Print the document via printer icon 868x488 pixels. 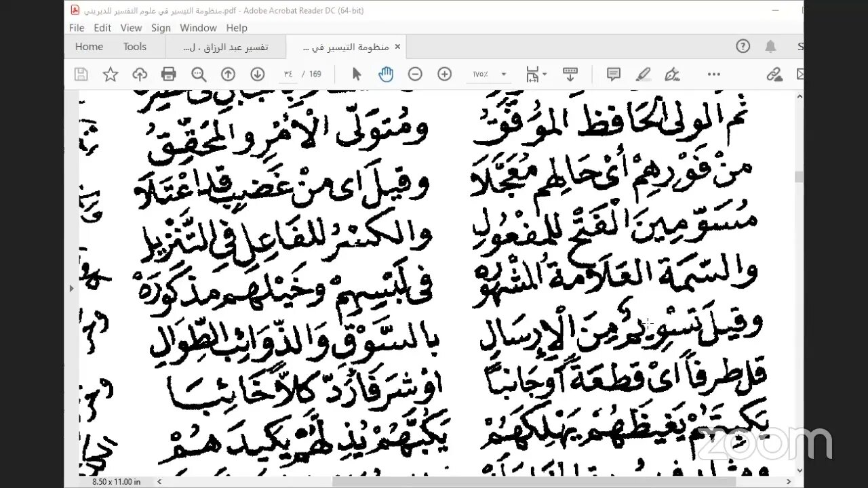coord(169,75)
